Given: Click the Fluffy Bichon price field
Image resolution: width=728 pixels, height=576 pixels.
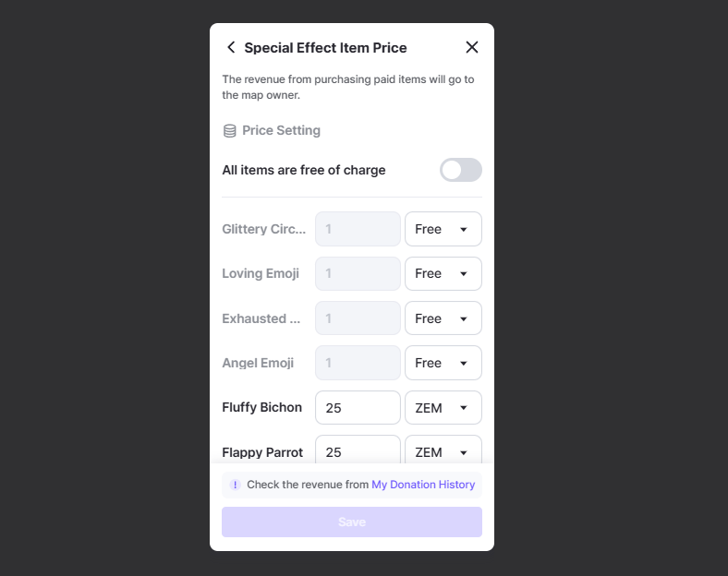Looking at the screenshot, I should pyautogui.click(x=358, y=408).
